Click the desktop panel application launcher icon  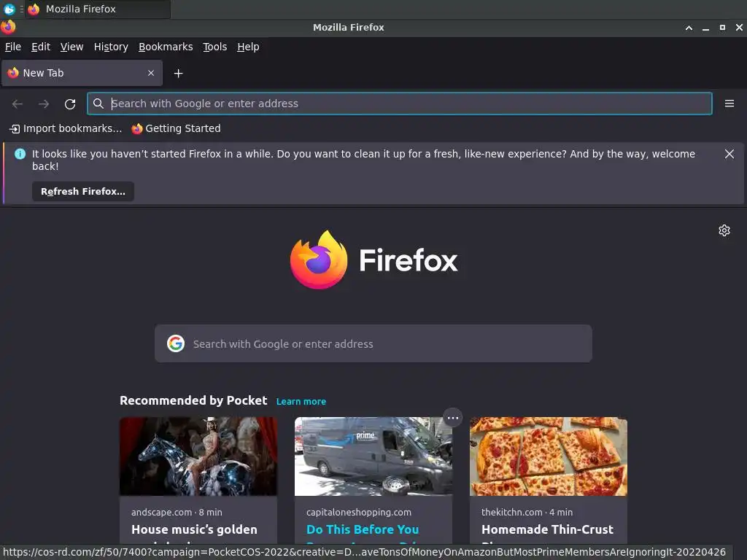9,9
